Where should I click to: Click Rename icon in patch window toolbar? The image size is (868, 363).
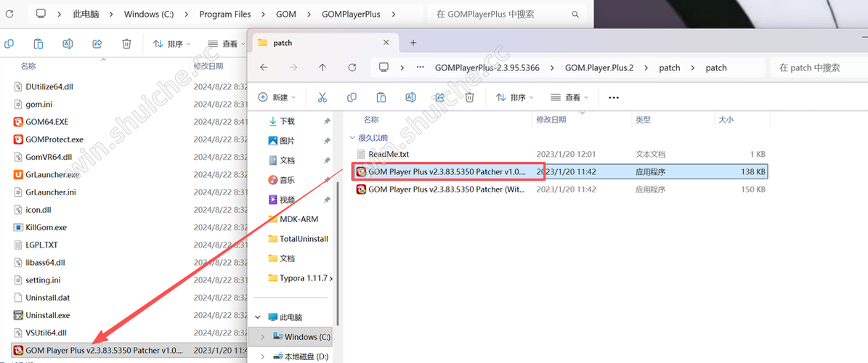[410, 97]
